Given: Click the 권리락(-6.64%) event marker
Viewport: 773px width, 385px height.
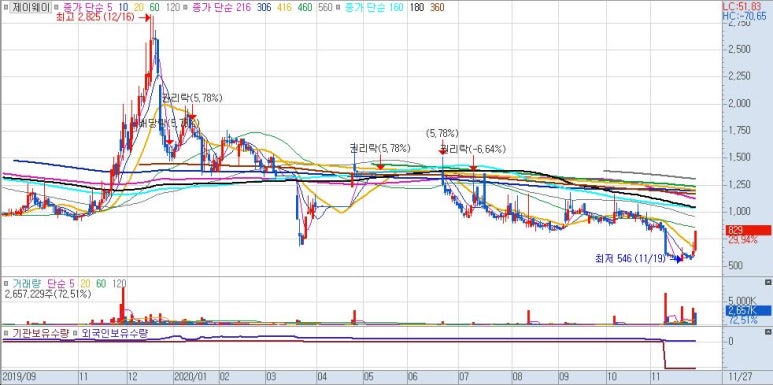Looking at the screenshot, I should pos(473,149).
